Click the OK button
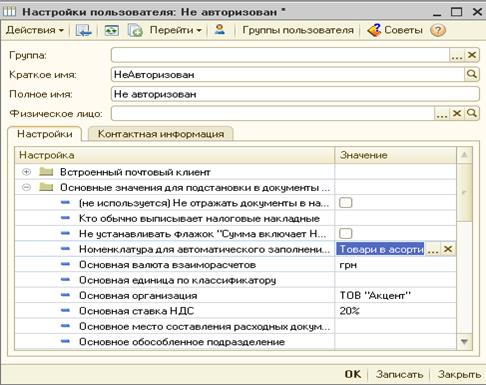Image resolution: width=486 pixels, height=385 pixels. 353,374
